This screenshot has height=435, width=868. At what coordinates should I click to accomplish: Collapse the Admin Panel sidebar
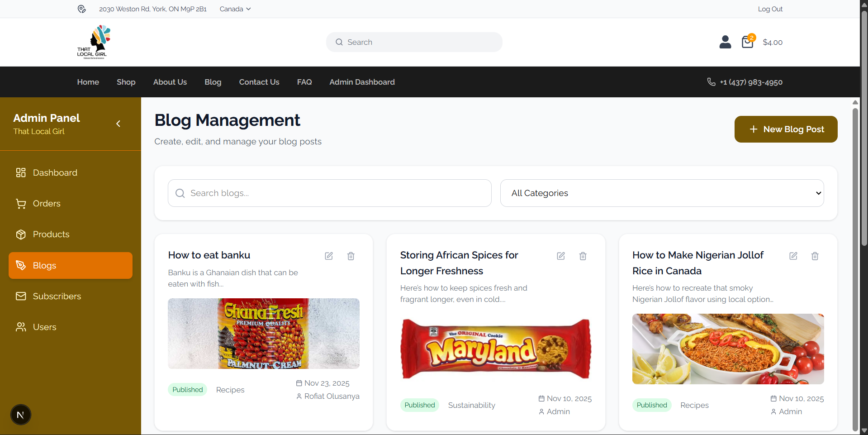tap(119, 124)
